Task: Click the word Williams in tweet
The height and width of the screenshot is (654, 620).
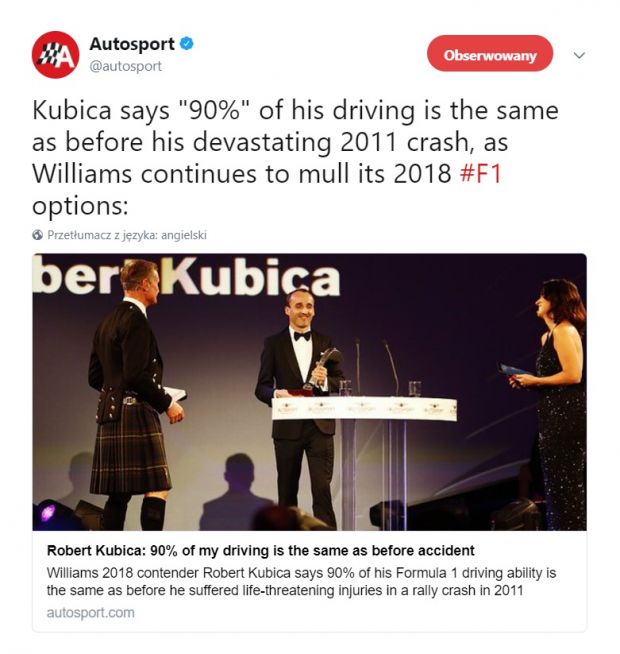Action: coord(82,174)
